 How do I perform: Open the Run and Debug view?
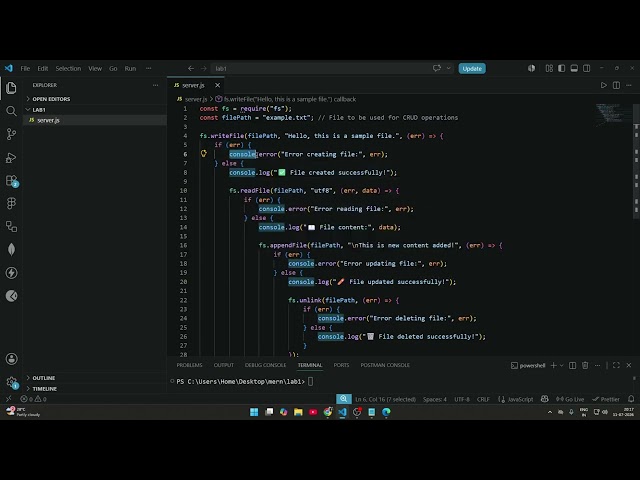pos(11,158)
